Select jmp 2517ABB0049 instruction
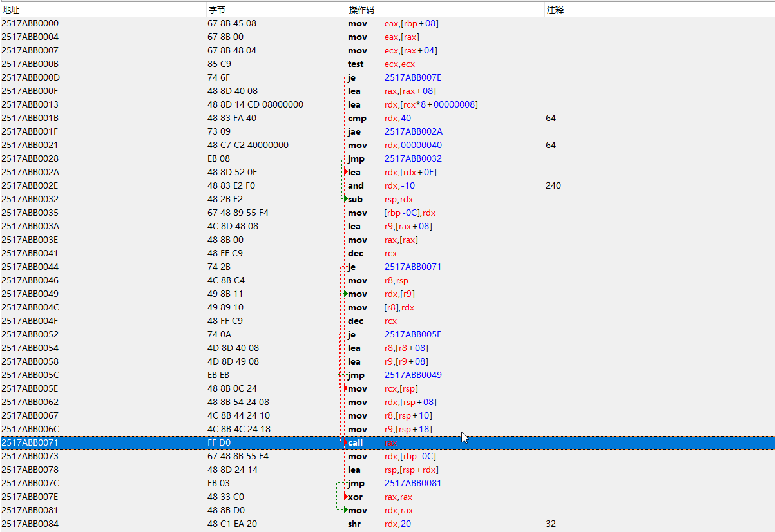The height and width of the screenshot is (532, 775). point(395,375)
